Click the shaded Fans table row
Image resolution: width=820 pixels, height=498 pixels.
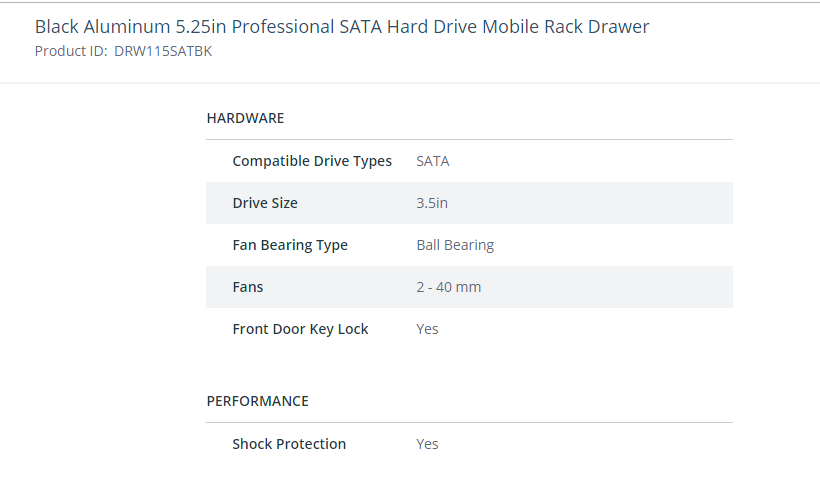coord(469,287)
